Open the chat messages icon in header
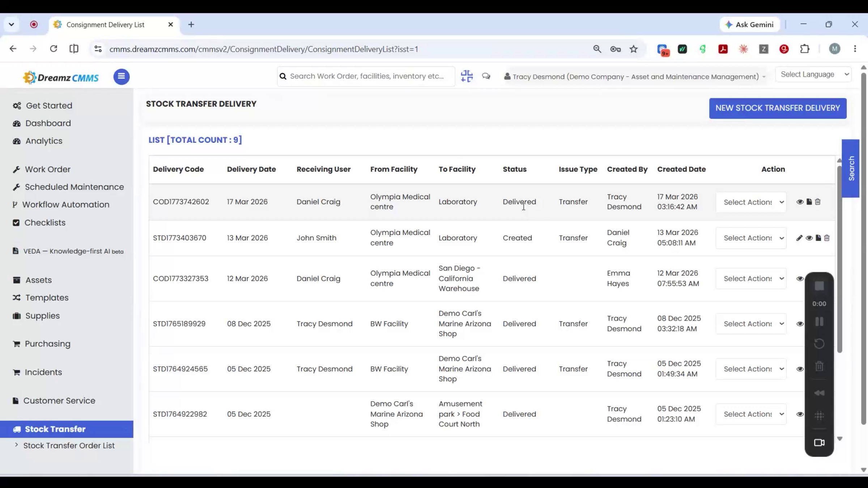 pos(486,76)
